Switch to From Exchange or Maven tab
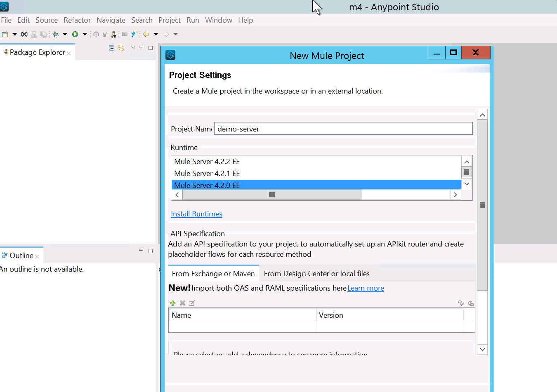 point(213,274)
